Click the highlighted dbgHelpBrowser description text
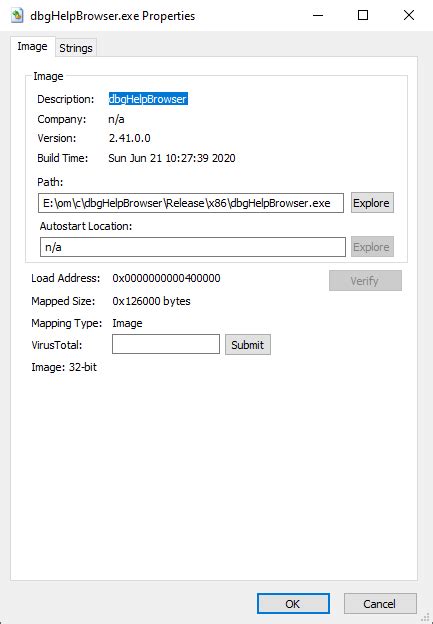 tap(148, 99)
